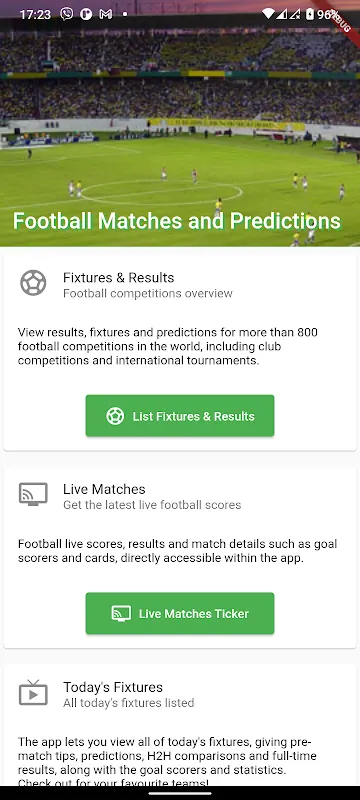This screenshot has height=800, width=360.
Task: Select the Live Matches card title
Action: click(x=105, y=489)
